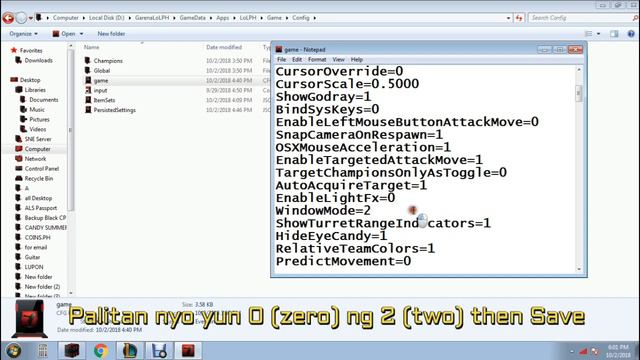Open the recent locations dropdown arrow

31,18
